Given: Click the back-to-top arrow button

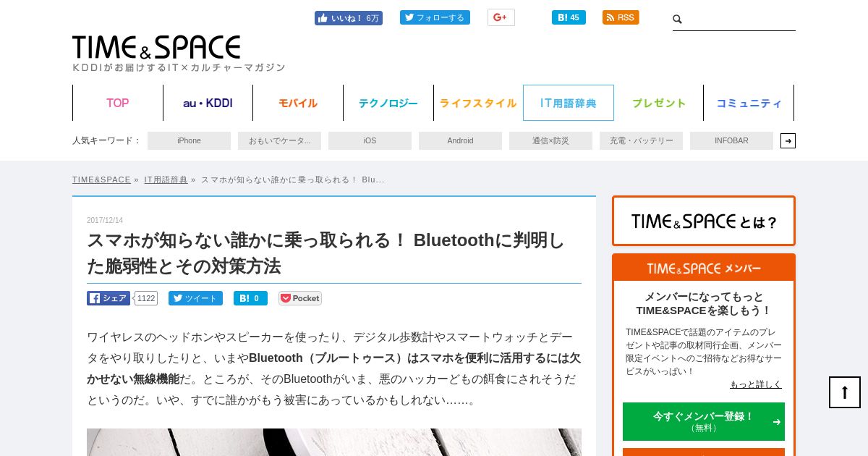Looking at the screenshot, I should click(x=845, y=392).
